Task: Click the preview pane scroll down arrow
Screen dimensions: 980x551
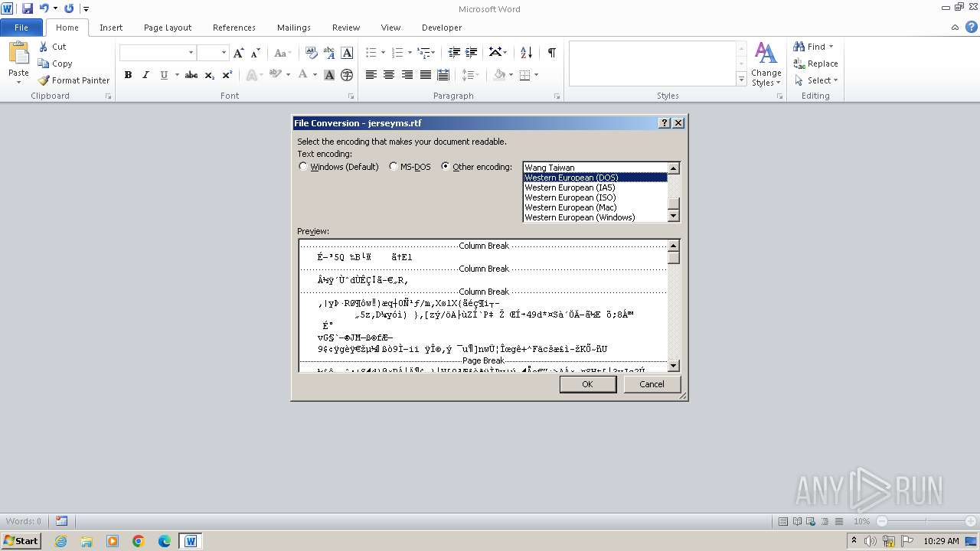Action: (674, 366)
